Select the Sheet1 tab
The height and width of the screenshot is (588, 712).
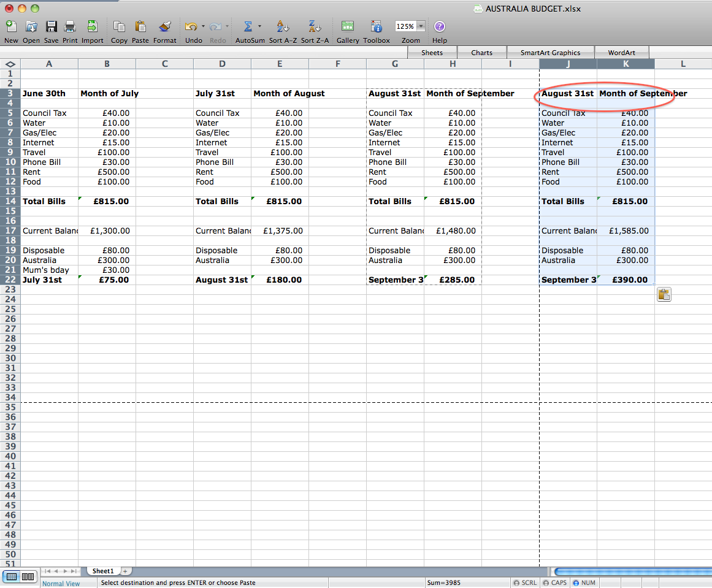click(103, 571)
